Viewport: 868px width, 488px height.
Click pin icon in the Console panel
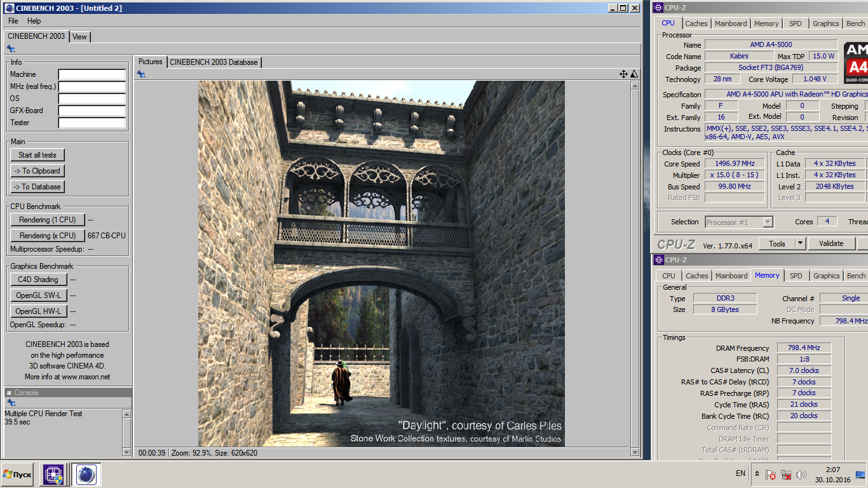coord(11,403)
